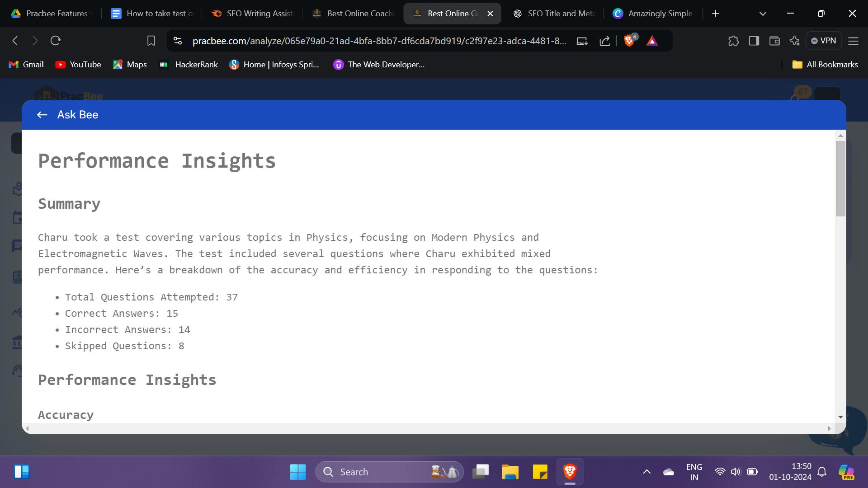Click the Brave Shields icon in address bar

[629, 41]
